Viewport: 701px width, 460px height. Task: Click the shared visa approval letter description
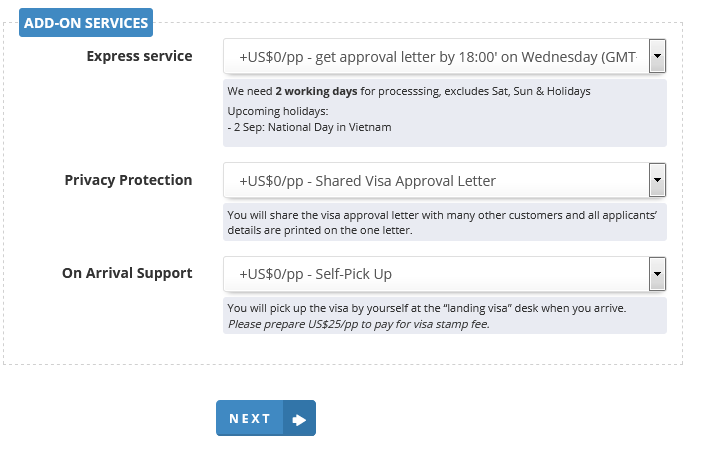click(443, 222)
